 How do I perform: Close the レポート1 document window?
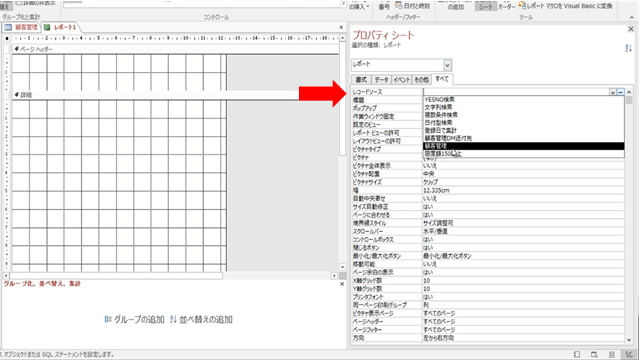click(341, 27)
